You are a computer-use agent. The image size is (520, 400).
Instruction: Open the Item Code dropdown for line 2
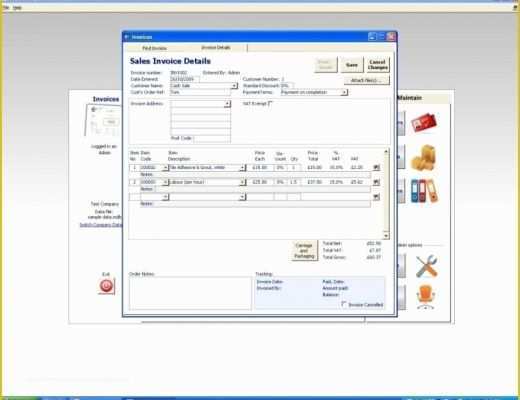click(165, 182)
